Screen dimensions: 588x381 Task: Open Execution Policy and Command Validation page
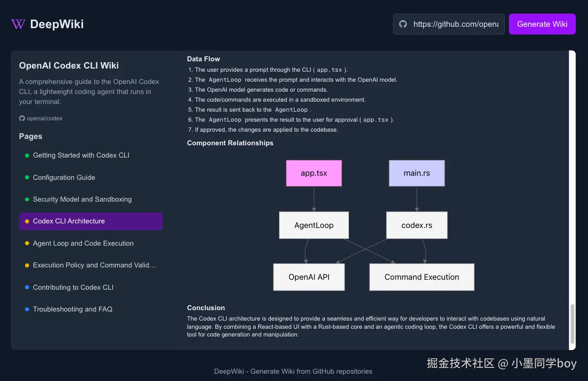point(91,265)
